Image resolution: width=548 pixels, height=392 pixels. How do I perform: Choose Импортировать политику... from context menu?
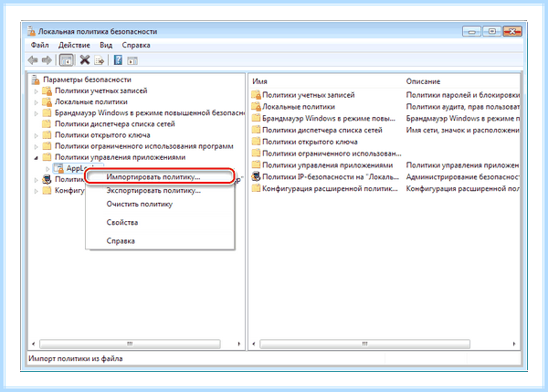[160, 176]
